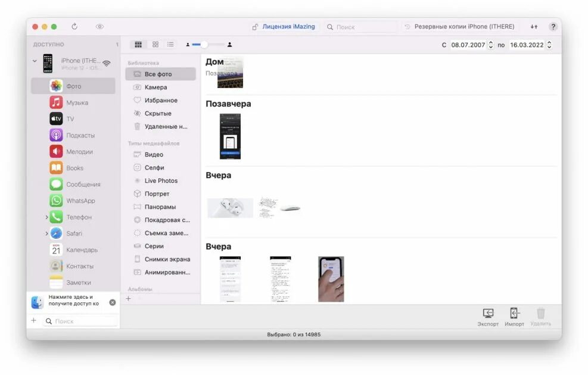Select the dark screenshot under Позавчера
This screenshot has width=588, height=375.
pyautogui.click(x=230, y=136)
